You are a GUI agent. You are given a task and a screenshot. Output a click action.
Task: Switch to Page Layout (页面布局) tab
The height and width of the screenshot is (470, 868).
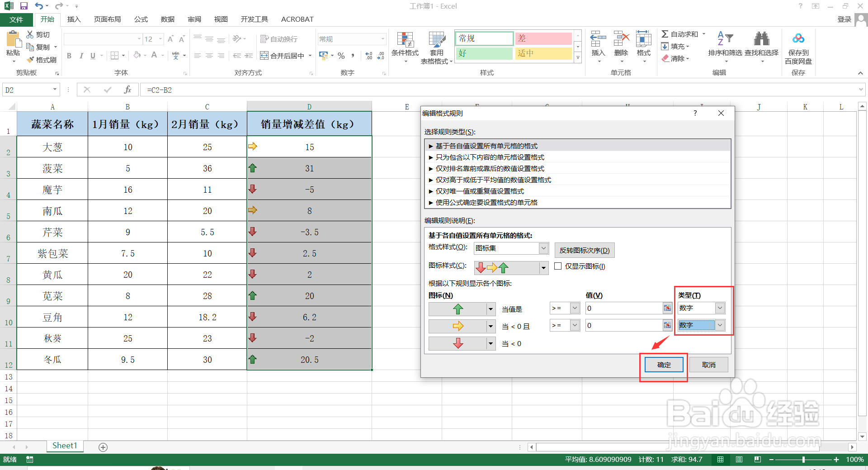pyautogui.click(x=107, y=19)
